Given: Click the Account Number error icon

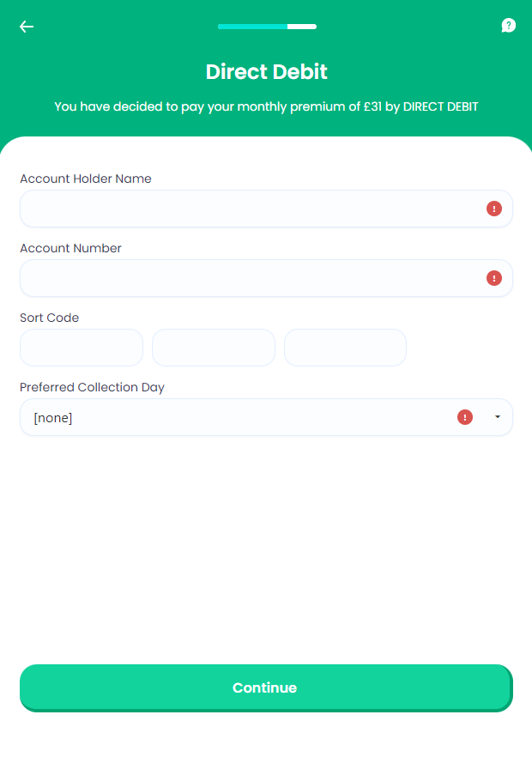Looking at the screenshot, I should pyautogui.click(x=494, y=278).
